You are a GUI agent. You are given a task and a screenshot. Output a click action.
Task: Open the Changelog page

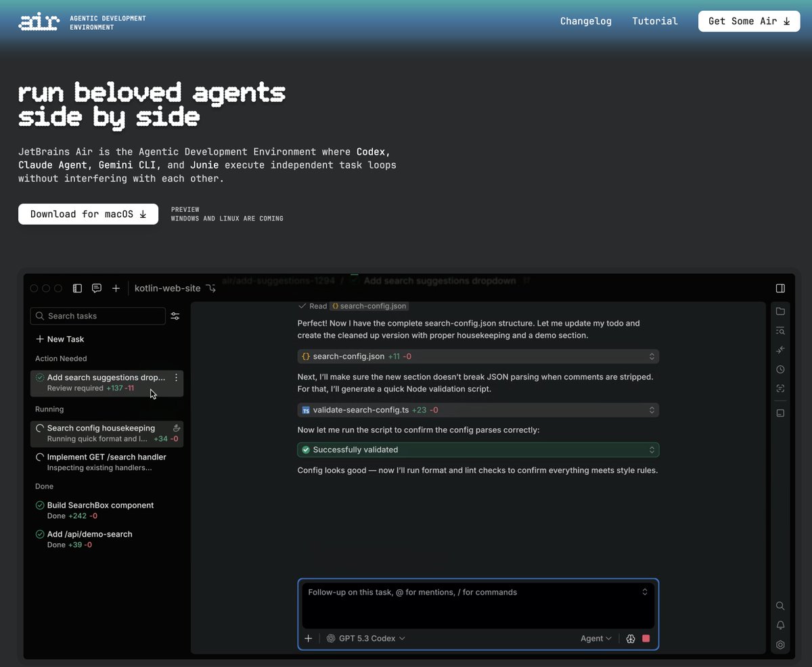tap(585, 21)
